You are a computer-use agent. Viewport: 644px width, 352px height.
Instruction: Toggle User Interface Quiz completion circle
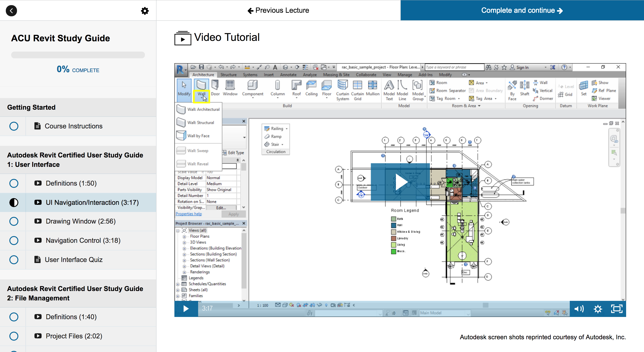click(x=14, y=260)
